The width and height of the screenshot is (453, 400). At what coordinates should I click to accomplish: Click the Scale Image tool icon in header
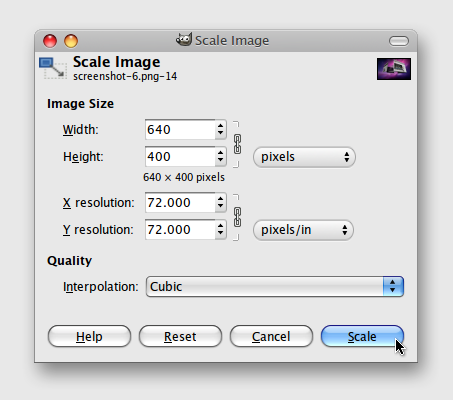(53, 68)
